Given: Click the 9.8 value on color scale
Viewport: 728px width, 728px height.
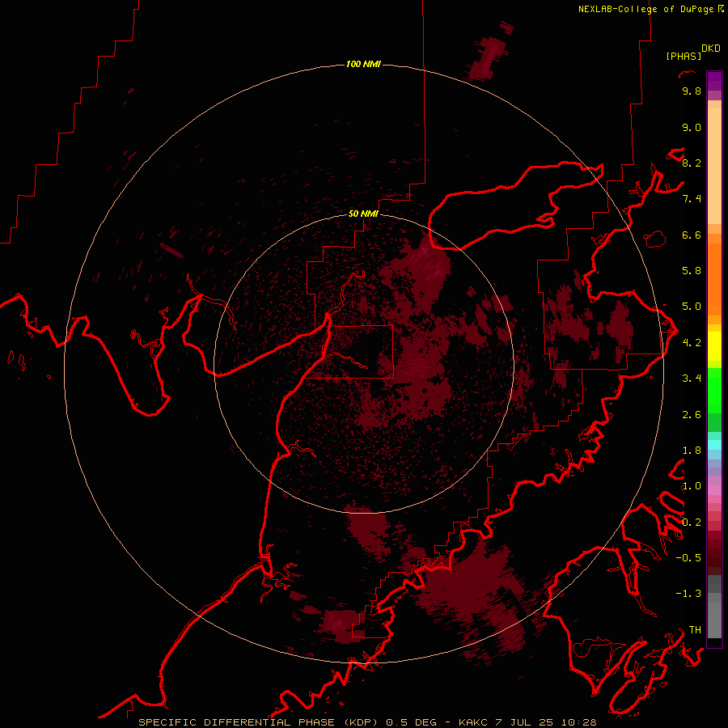Looking at the screenshot, I should pos(692,91).
